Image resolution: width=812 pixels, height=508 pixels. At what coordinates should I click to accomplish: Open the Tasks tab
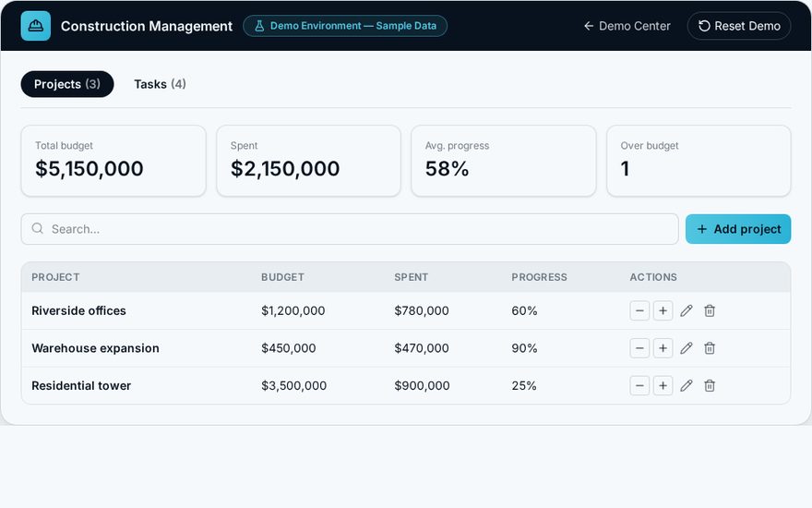pos(160,84)
